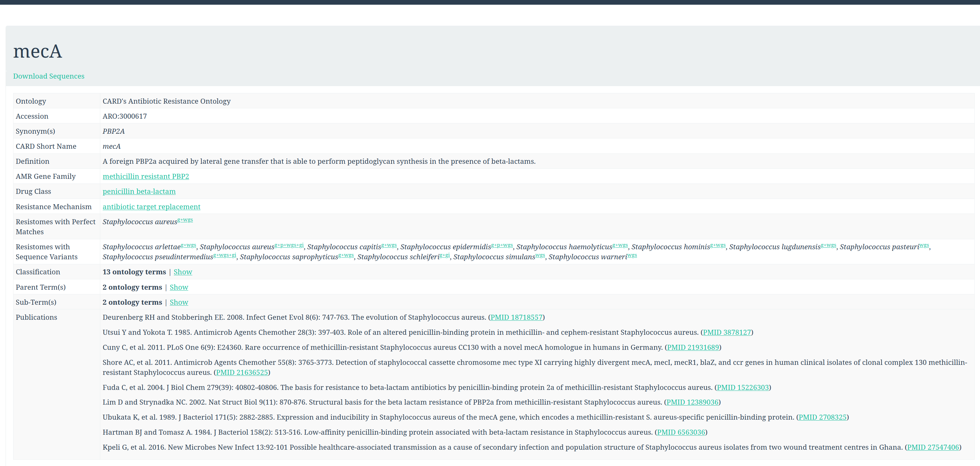Open the methicillin resistant PBP2 gene family link
The height and width of the screenshot is (466, 980).
pyautogui.click(x=146, y=177)
